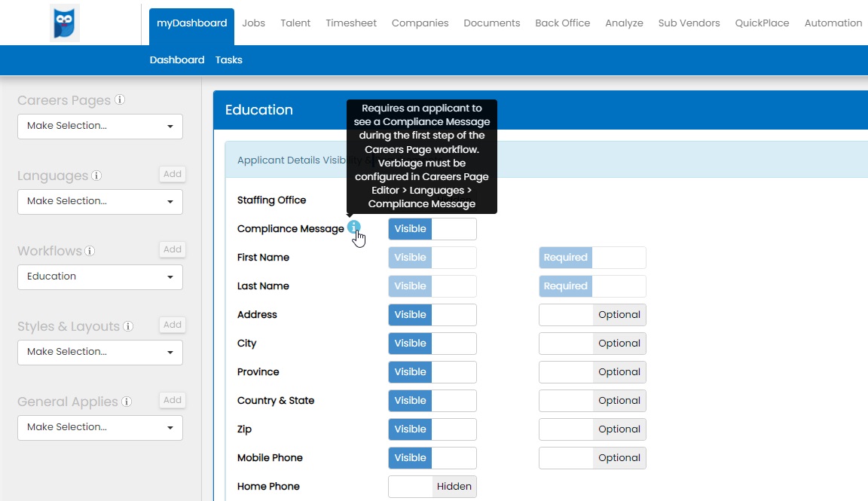Click the General Applies info icon

[127, 402]
